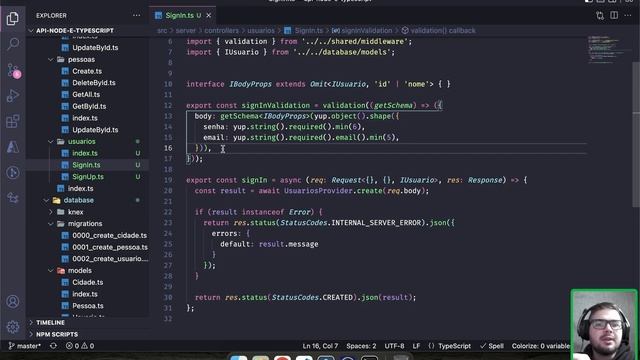Collapse the models folder
The height and width of the screenshot is (360, 640).
[x=80, y=271]
